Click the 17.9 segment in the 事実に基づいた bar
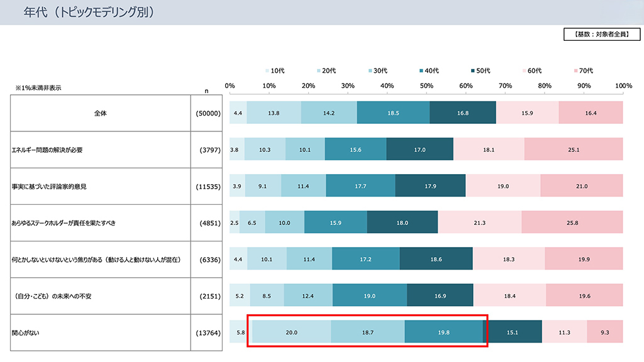Image resolution: width=644 pixels, height=362 pixels. pos(430,187)
